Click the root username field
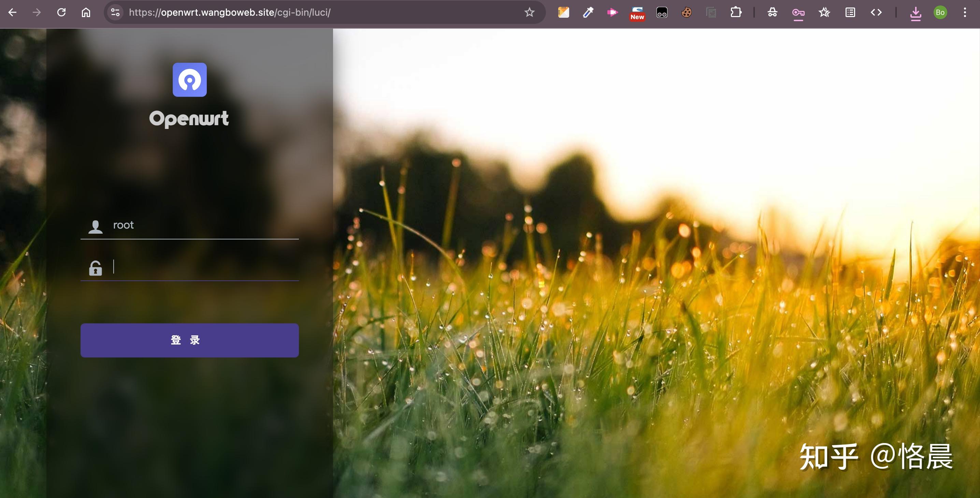 (x=205, y=225)
